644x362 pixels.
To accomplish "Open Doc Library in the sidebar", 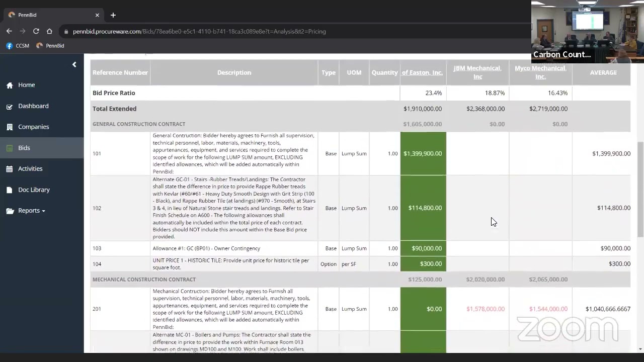I will coord(34,190).
